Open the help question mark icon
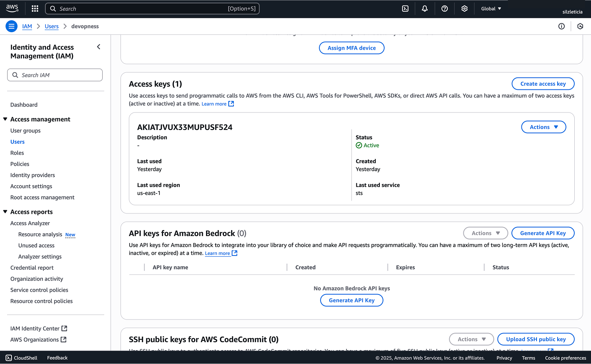Viewport: 591px width, 364px height. click(445, 9)
